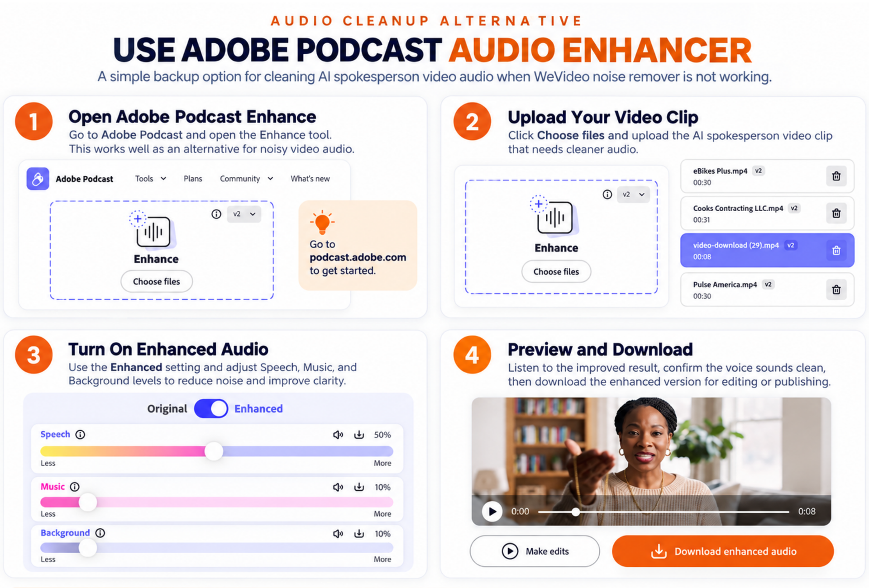The image size is (869, 588).
Task: Click the Make edits button
Action: coord(535,551)
